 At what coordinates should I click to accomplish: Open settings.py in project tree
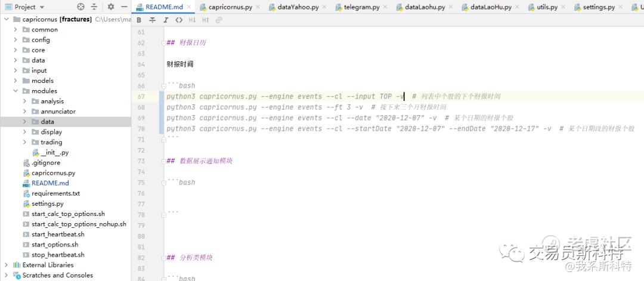point(48,204)
